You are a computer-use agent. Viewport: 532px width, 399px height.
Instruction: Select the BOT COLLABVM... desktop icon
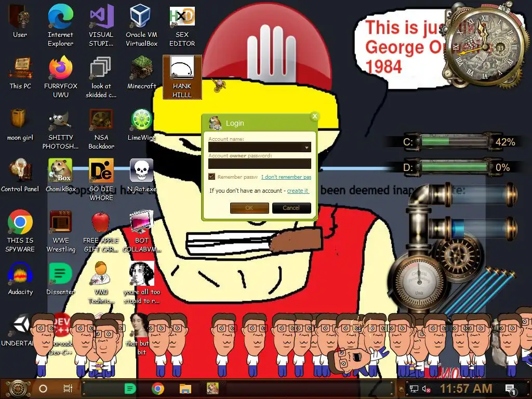coord(141,231)
